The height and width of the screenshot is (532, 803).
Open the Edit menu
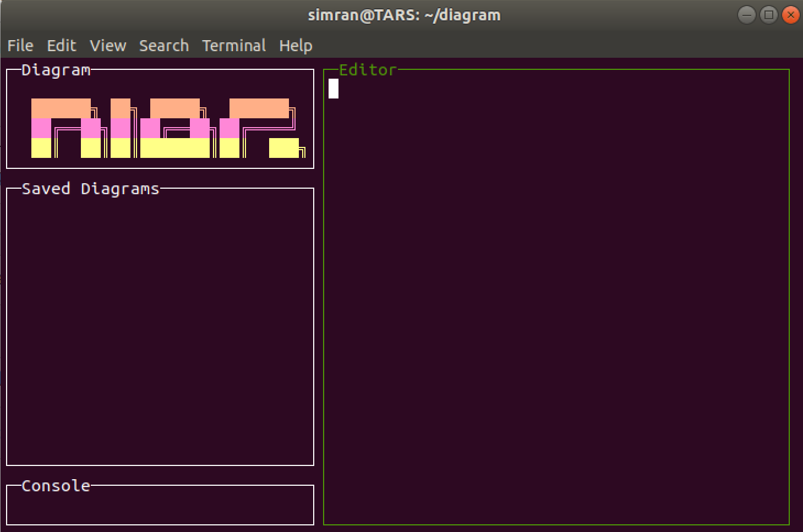[61, 46]
